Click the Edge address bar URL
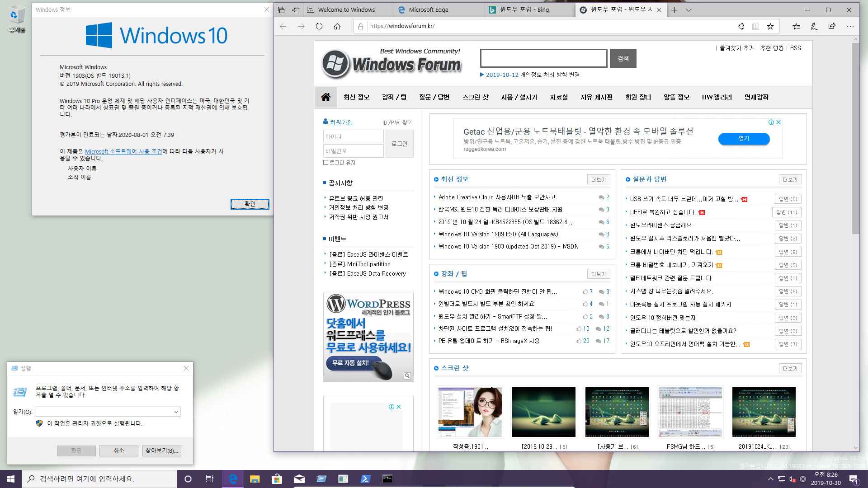 [402, 26]
